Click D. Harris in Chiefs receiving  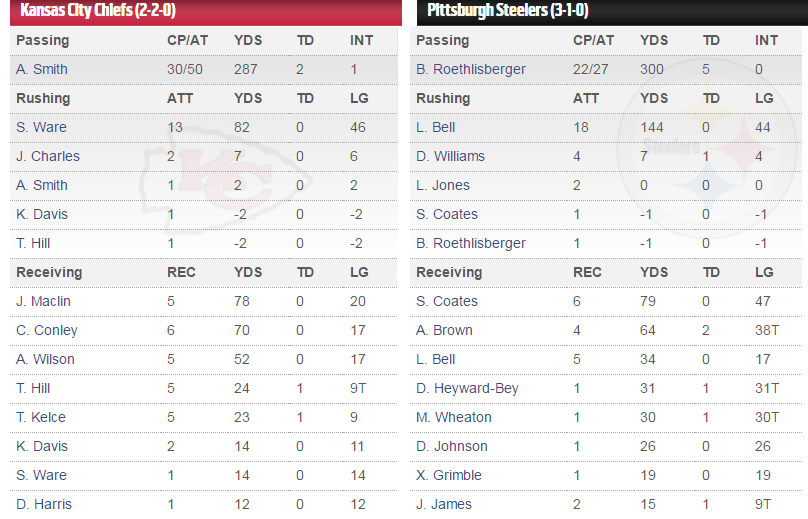click(44, 504)
